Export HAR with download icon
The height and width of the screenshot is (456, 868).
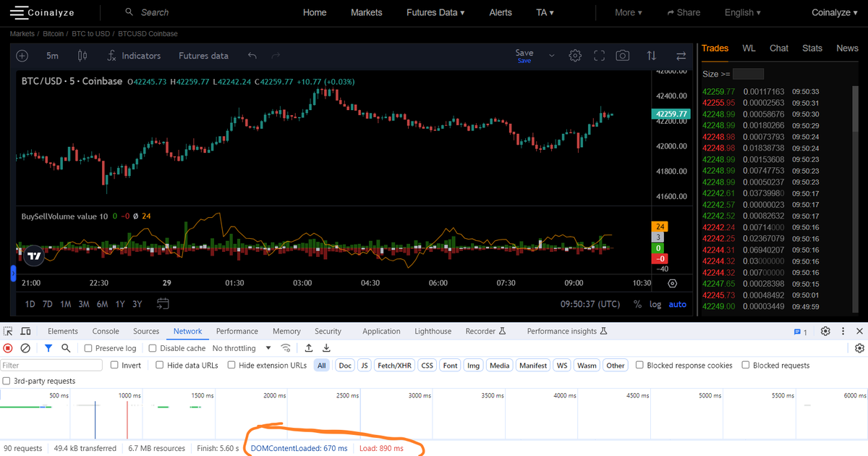point(326,348)
